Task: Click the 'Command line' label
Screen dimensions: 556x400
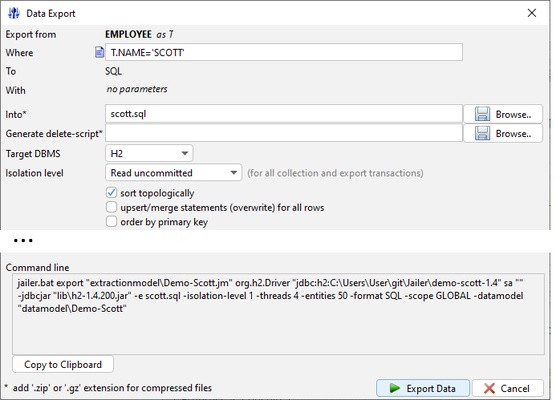Action: (37, 267)
